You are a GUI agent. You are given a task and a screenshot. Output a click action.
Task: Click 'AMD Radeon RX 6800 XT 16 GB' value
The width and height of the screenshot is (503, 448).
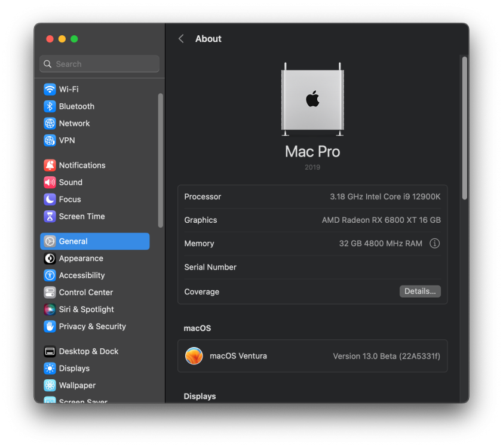pos(381,220)
